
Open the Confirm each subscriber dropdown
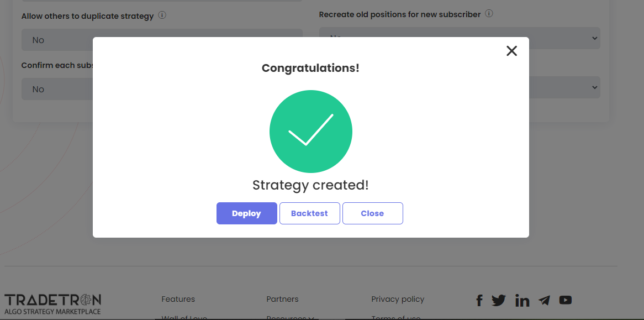(57, 89)
